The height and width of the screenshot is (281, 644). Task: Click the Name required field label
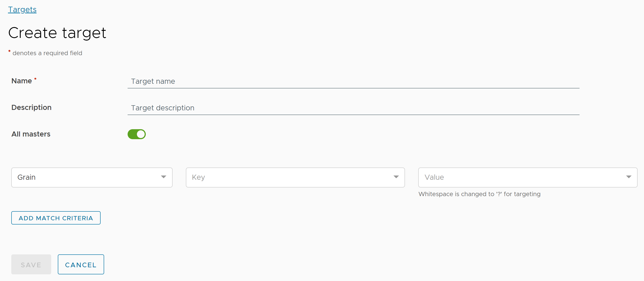coord(23,81)
